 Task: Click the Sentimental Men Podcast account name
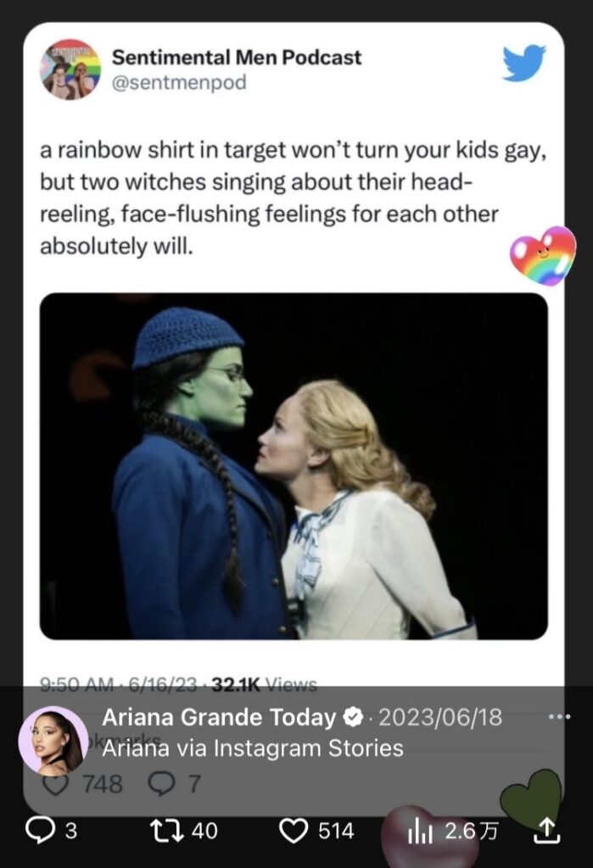coord(237,58)
